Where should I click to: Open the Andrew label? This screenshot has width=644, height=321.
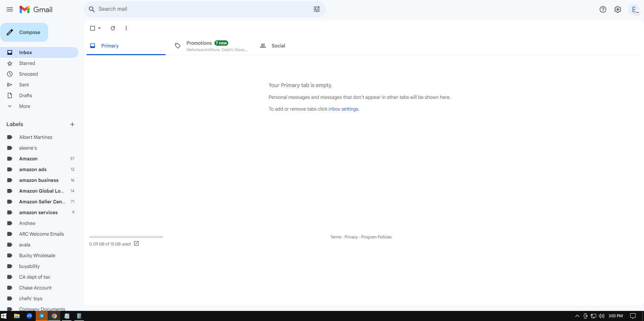coord(39,223)
